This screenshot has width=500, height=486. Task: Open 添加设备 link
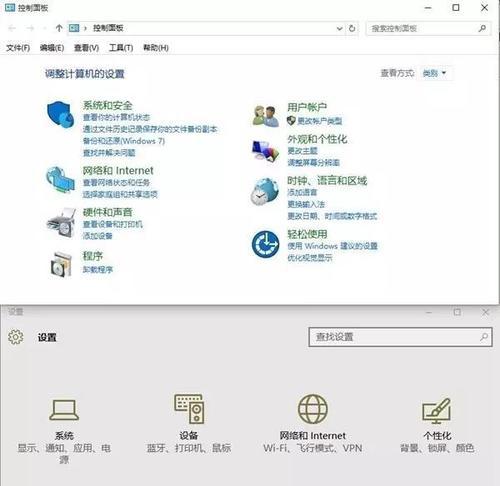(97, 236)
